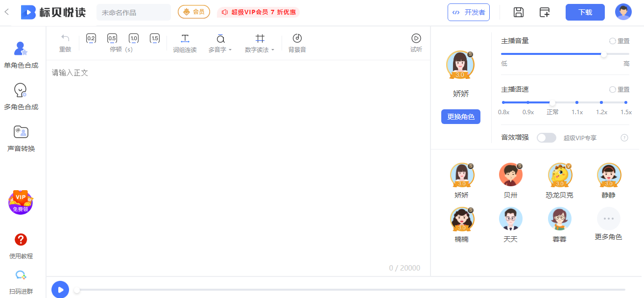
Task: Set speech speed to 1.5x
Action: [x=626, y=102]
